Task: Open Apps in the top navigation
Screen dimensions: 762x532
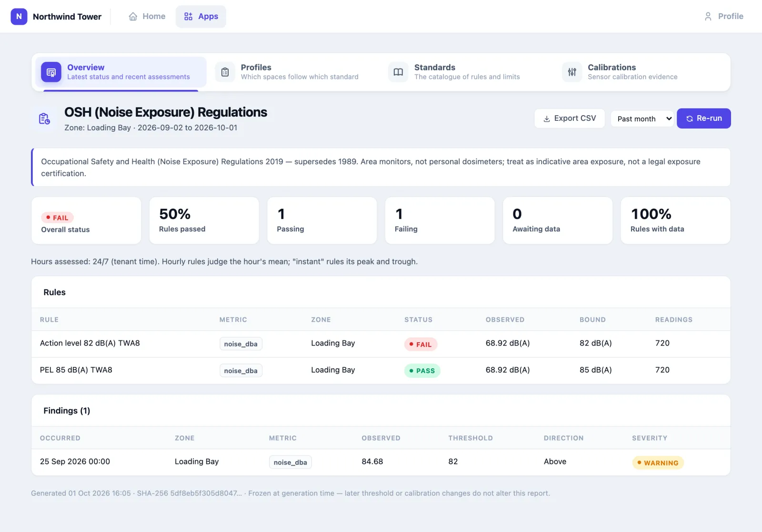Action: pos(201,17)
